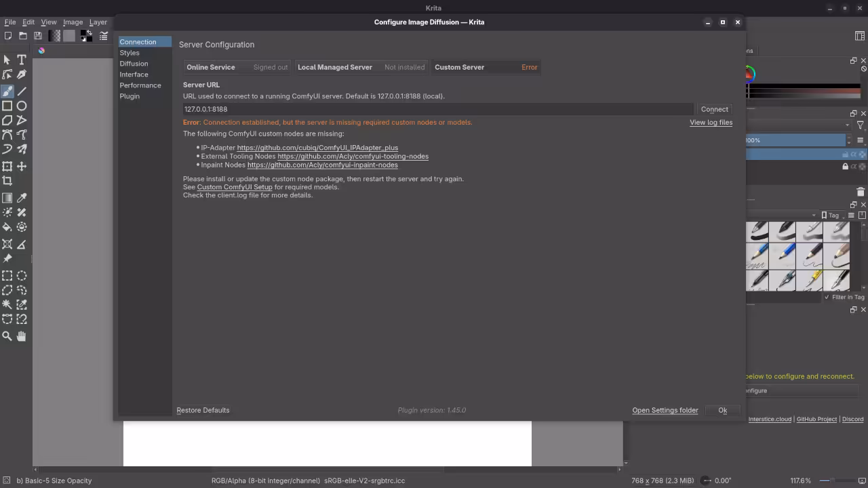Enable the Filter in Tag checkbox
This screenshot has width=868, height=488.
(827, 297)
